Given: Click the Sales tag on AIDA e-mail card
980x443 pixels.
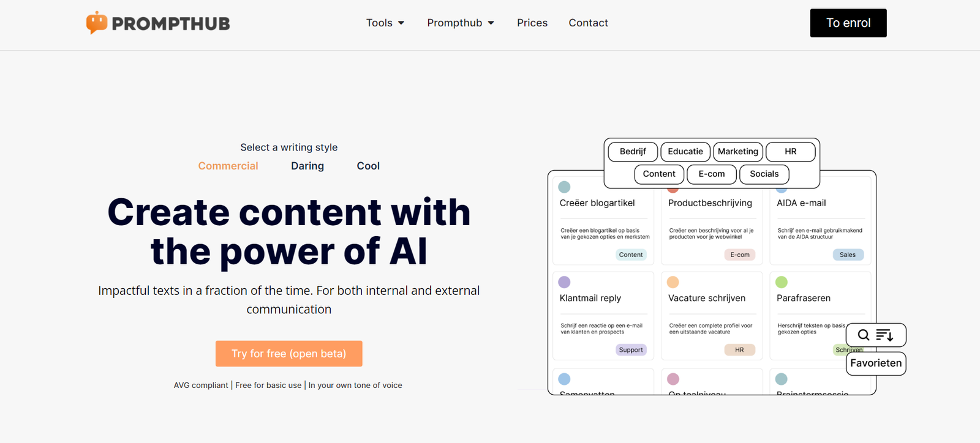Looking at the screenshot, I should (x=848, y=255).
